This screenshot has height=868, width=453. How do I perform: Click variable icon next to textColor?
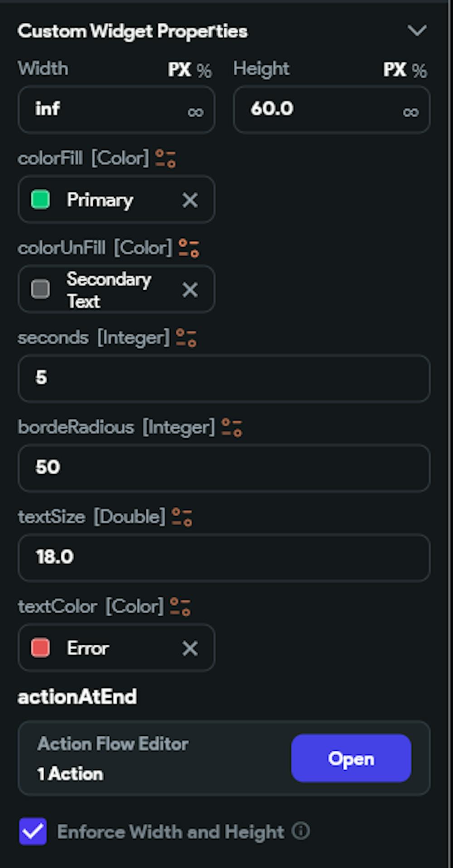point(180,607)
